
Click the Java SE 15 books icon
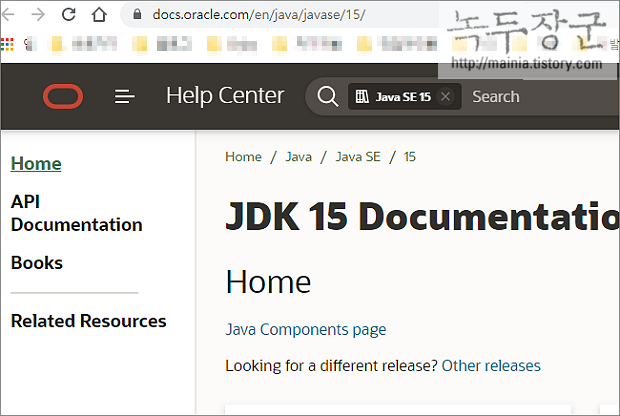coord(362,96)
